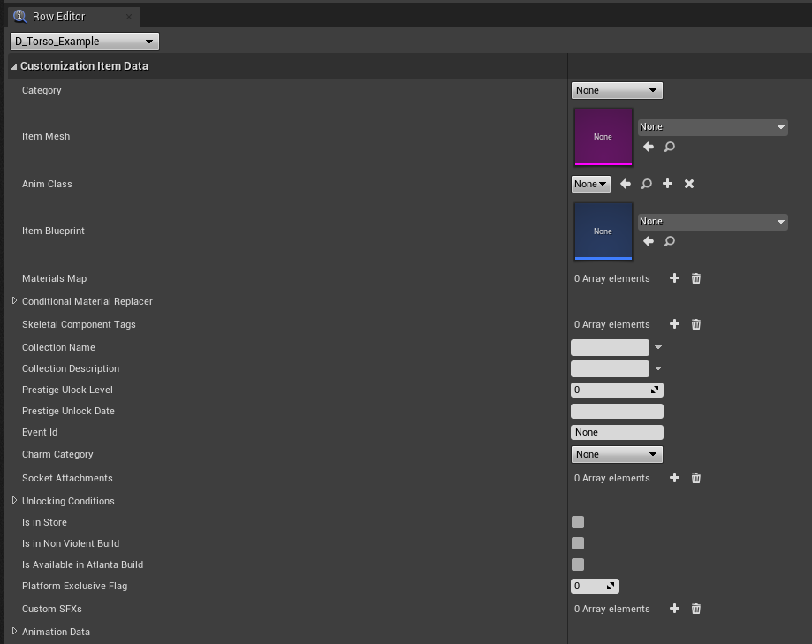The width and height of the screenshot is (812, 644).
Task: Toggle Is in Non Violent Build checkbox
Action: pyautogui.click(x=578, y=543)
